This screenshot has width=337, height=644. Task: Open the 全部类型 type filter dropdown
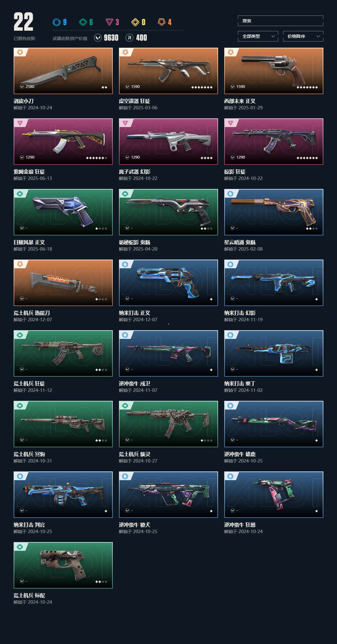pos(258,36)
